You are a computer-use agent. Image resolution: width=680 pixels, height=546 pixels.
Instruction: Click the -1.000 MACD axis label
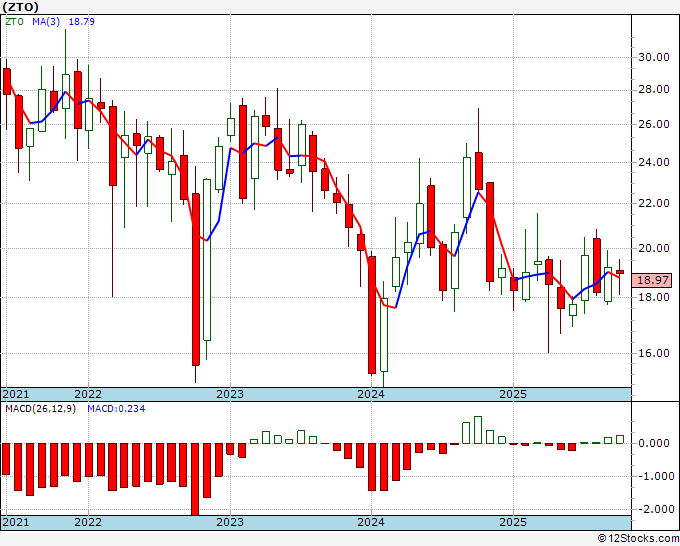click(655, 476)
